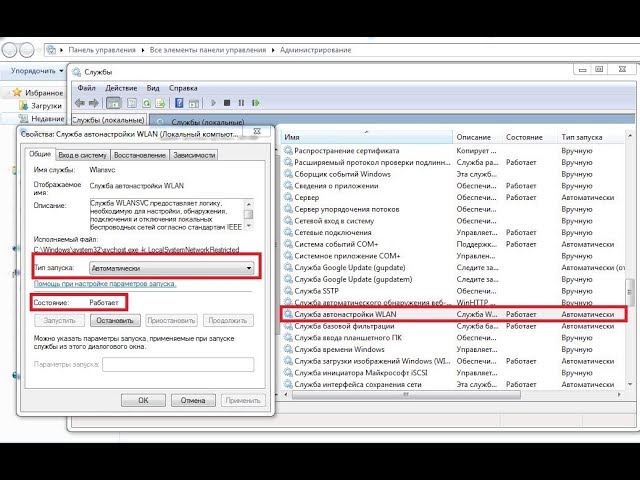640x480 pixels.
Task: Open the Тип запуска dropdown
Action: coord(171,268)
